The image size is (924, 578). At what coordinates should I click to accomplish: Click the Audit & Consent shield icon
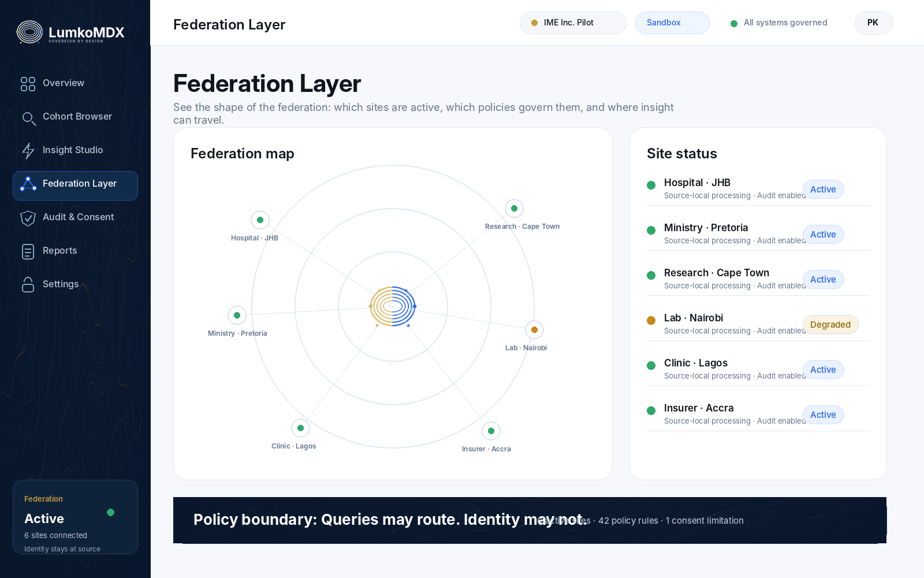28,218
